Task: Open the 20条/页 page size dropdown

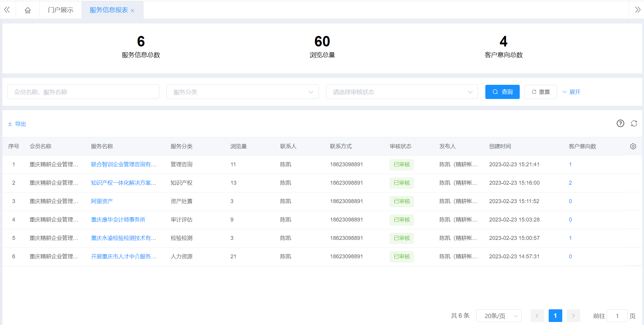Action: pyautogui.click(x=499, y=316)
